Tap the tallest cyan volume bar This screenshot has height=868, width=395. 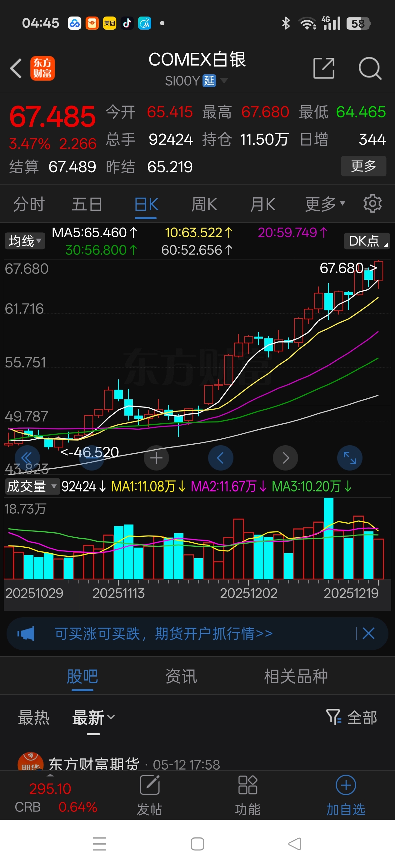coord(328,538)
